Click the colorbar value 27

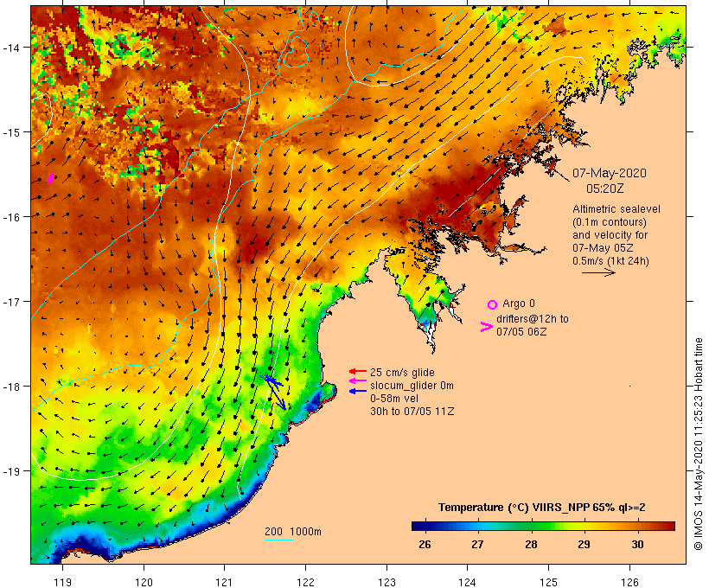point(477,544)
